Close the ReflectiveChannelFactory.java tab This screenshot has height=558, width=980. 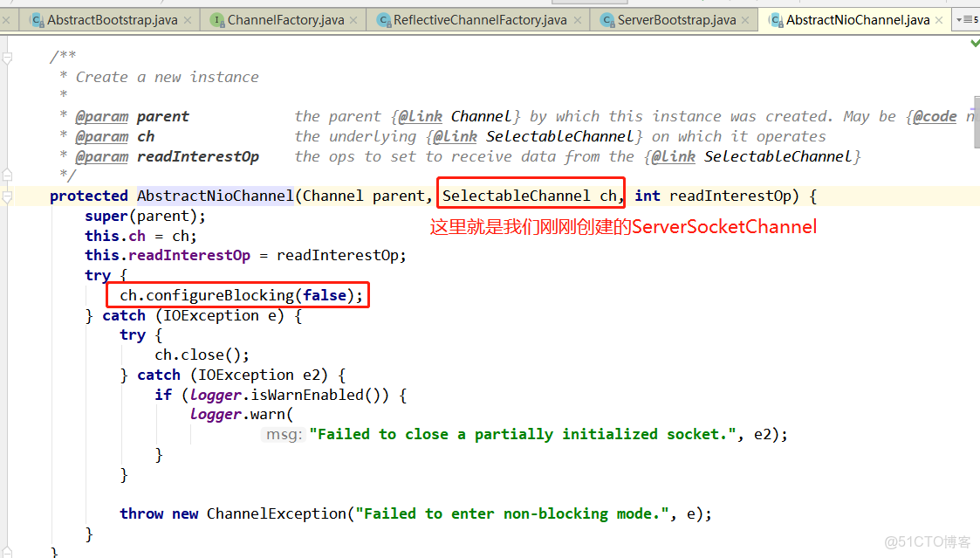click(x=578, y=21)
